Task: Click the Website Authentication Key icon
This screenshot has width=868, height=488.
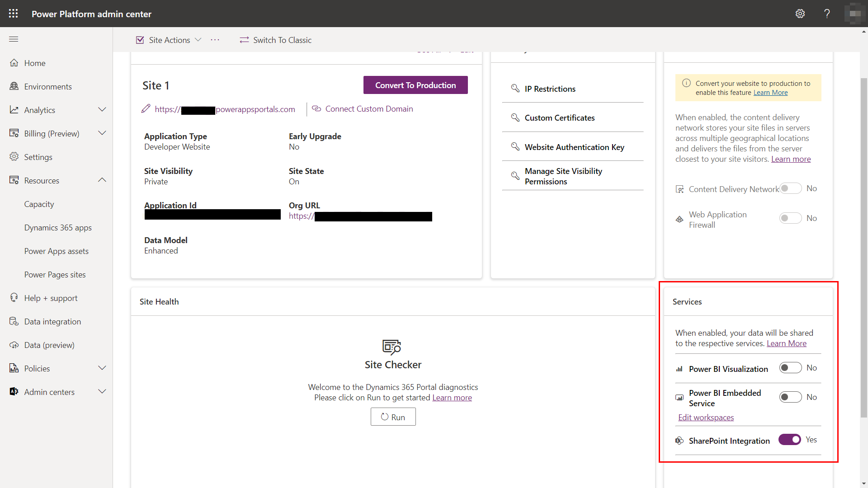Action: click(514, 146)
